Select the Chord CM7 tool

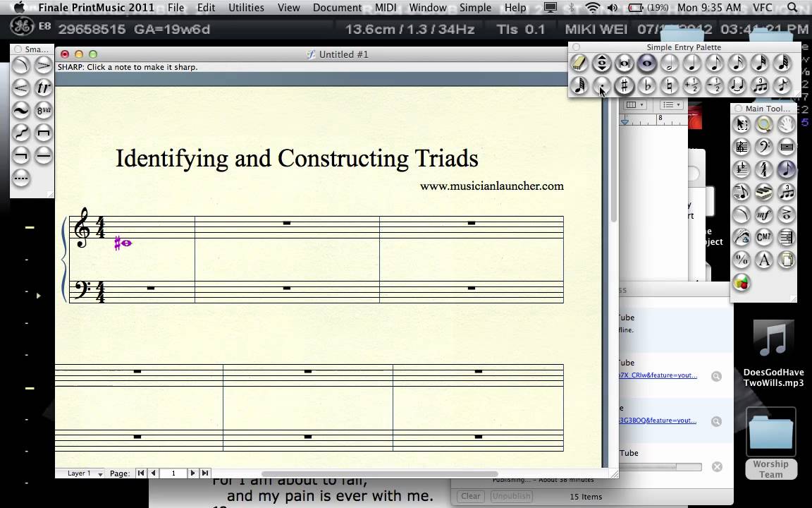point(764,237)
